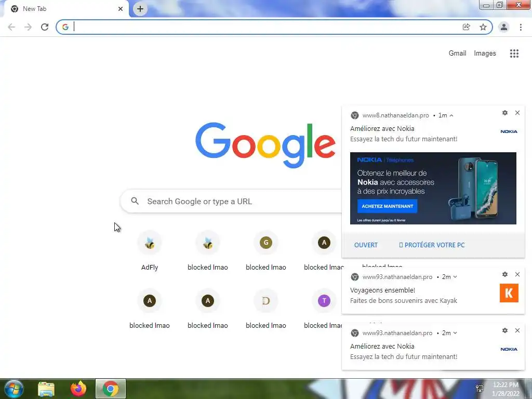Open Windows Explorer from the taskbar
This screenshot has height=399, width=532.
coord(46,389)
